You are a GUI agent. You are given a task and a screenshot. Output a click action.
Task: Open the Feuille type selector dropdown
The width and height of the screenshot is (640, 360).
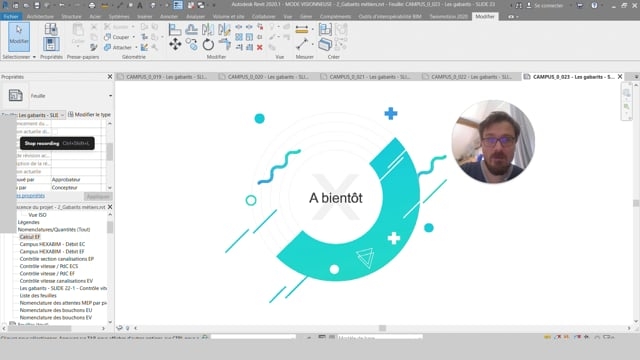click(110, 96)
